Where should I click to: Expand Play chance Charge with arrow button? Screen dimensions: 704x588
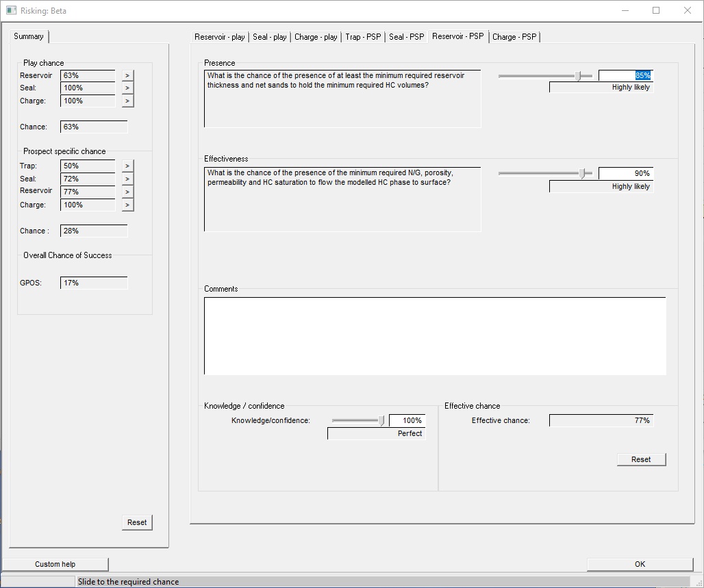127,101
